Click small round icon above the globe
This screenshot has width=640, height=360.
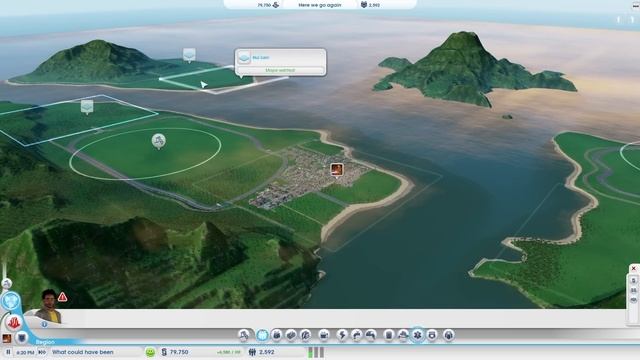[x=7, y=283]
